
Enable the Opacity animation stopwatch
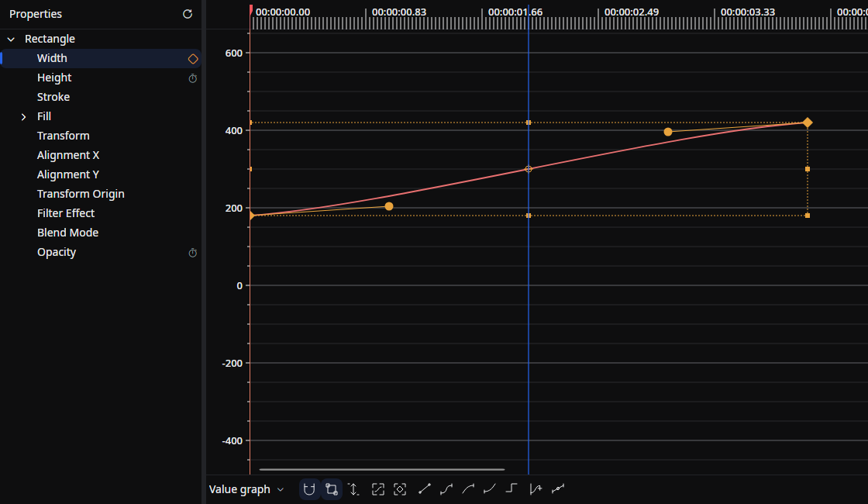(193, 253)
